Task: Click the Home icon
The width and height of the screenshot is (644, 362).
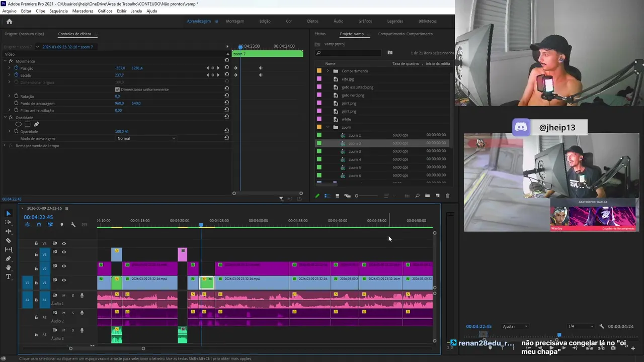Action: [9, 21]
